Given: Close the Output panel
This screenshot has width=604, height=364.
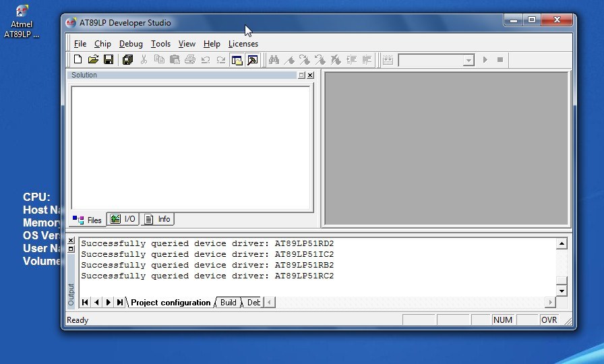Looking at the screenshot, I should point(71,241).
